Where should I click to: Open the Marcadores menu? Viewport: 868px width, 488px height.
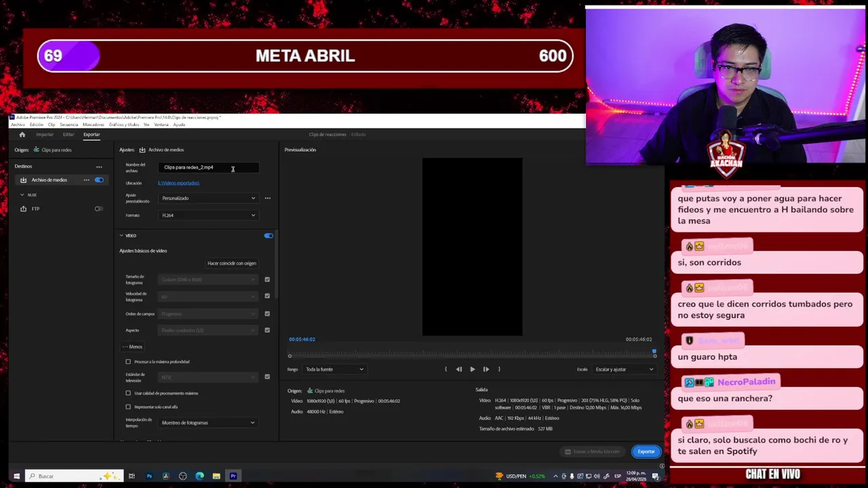click(x=94, y=125)
